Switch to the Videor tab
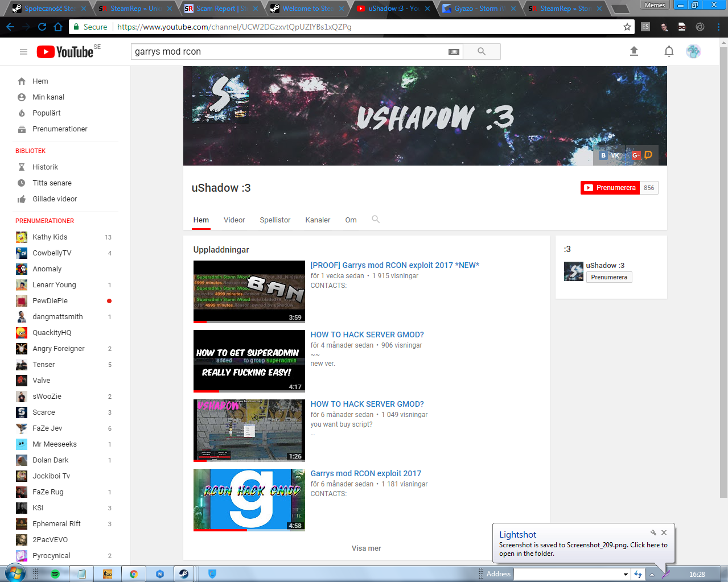Viewport: 728px width, 582px height. tap(234, 220)
